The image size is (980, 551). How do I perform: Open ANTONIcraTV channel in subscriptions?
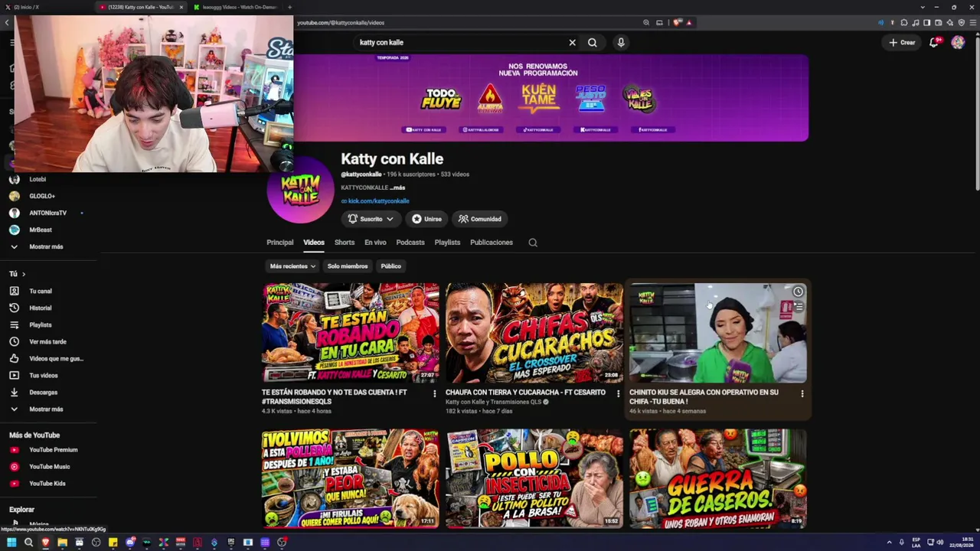(x=47, y=214)
